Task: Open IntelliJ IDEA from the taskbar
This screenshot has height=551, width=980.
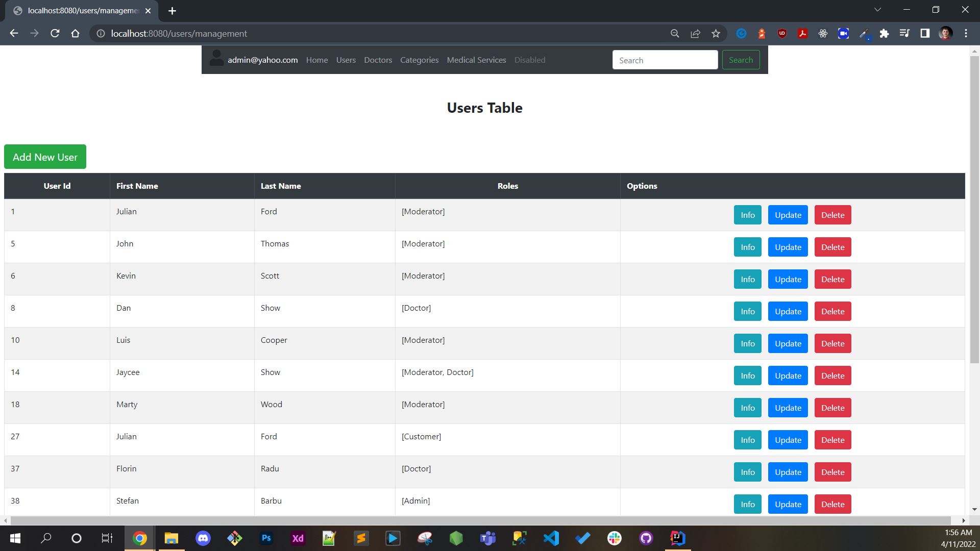Action: [x=677, y=538]
